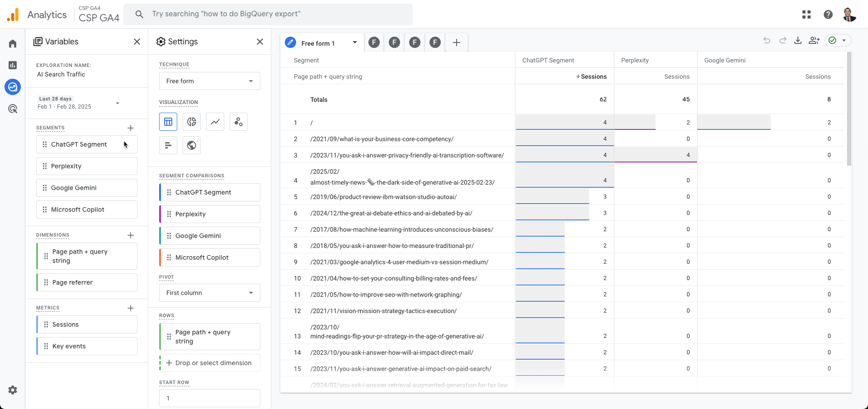Click the table vertical scrollbar
The height and width of the screenshot is (409, 868).
tap(849, 109)
